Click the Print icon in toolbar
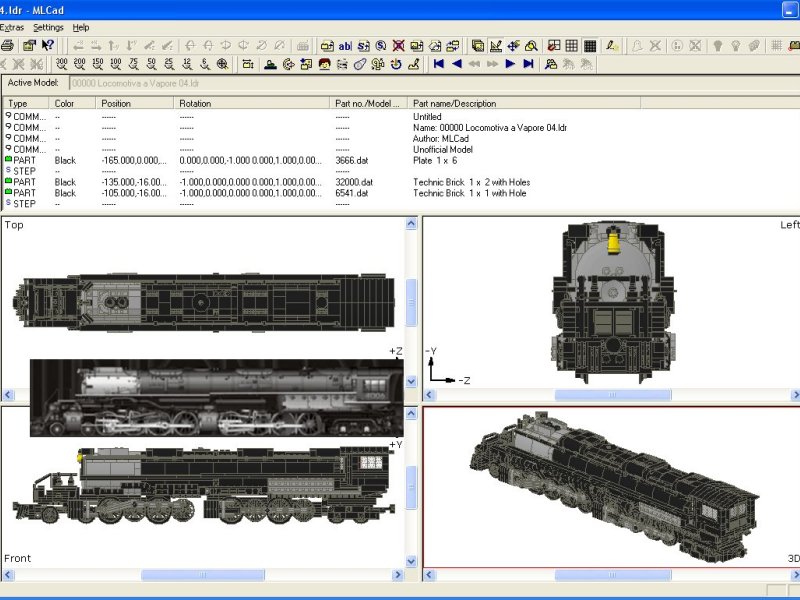The width and height of the screenshot is (800, 600). click(7, 45)
